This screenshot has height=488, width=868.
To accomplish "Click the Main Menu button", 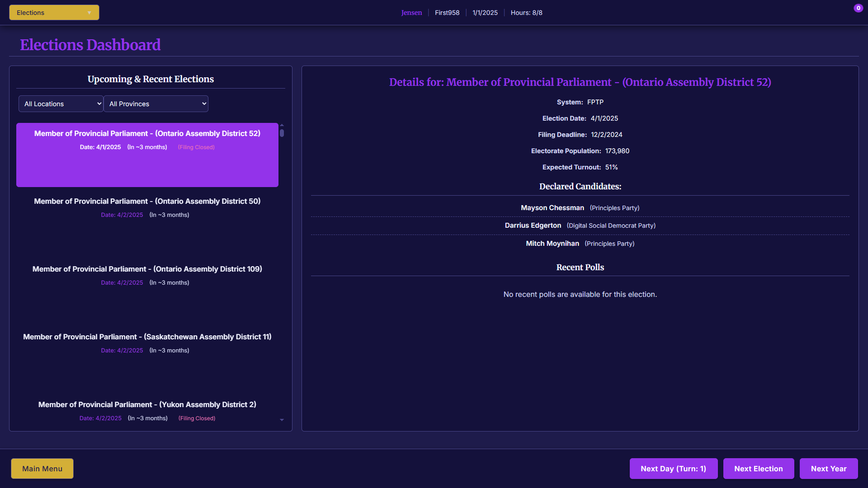I will (42, 469).
